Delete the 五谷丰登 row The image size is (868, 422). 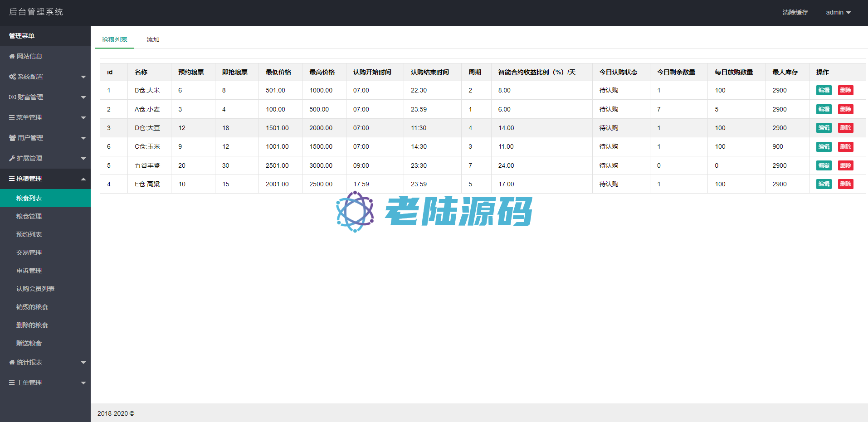(x=845, y=165)
